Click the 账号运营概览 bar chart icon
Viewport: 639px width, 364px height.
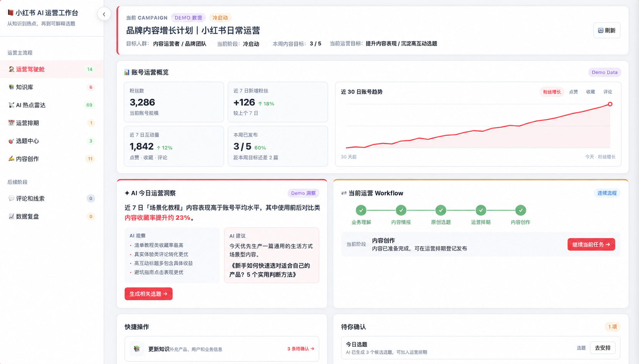coord(127,72)
